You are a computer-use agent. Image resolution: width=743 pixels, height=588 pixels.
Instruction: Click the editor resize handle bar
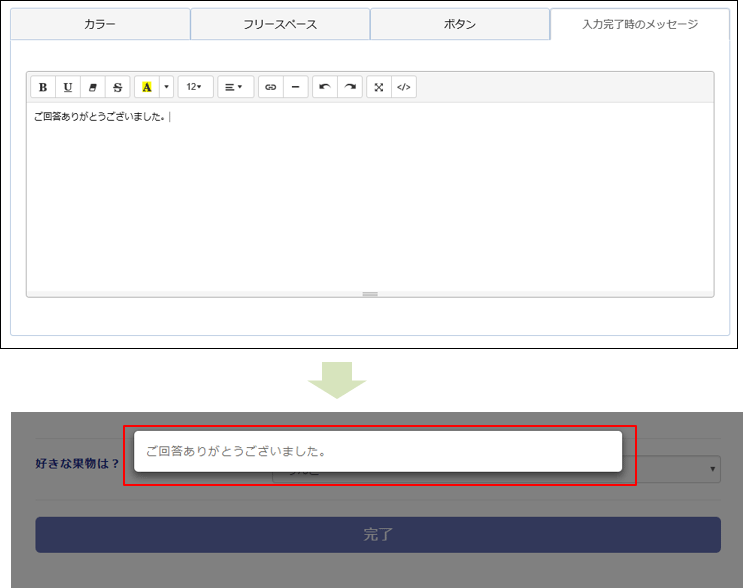pyautogui.click(x=370, y=294)
